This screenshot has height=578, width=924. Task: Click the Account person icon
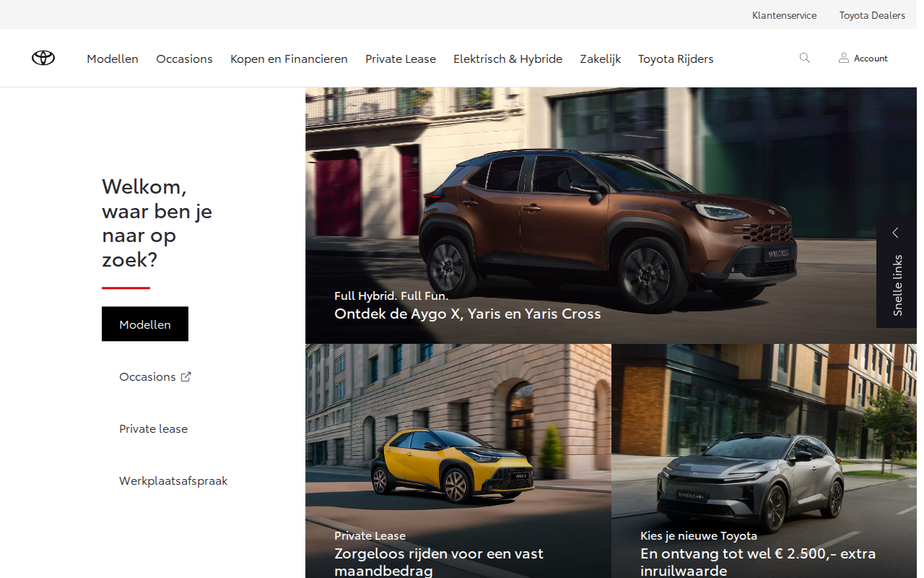tap(843, 58)
